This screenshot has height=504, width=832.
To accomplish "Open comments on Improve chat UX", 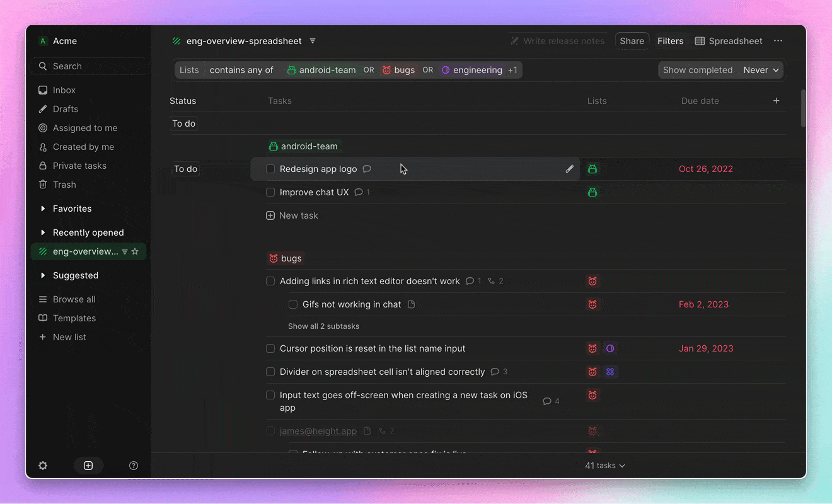I will pyautogui.click(x=362, y=192).
